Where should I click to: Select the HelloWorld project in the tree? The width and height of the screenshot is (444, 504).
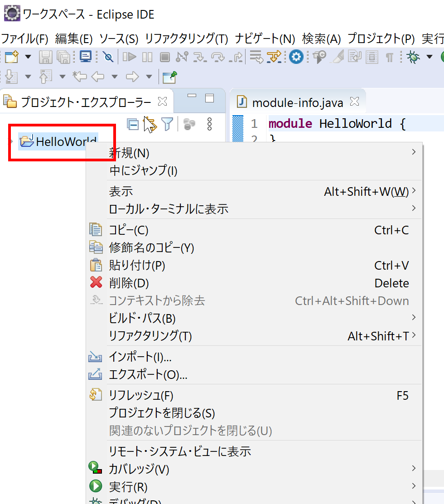[58, 141]
